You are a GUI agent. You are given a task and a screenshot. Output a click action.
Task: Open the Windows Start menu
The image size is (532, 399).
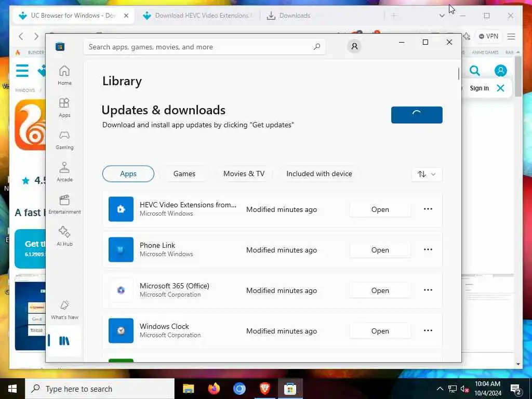click(x=12, y=389)
